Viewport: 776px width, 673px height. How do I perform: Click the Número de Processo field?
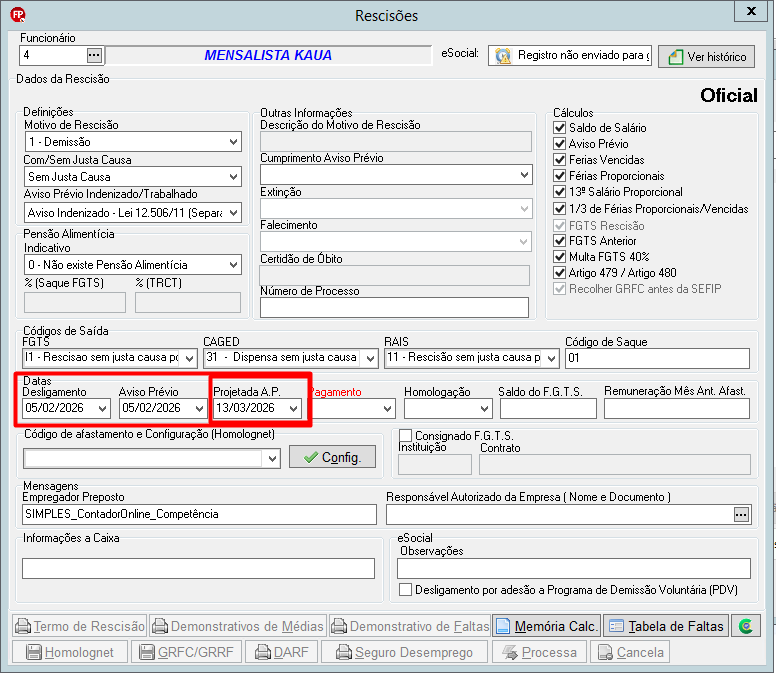click(x=394, y=307)
